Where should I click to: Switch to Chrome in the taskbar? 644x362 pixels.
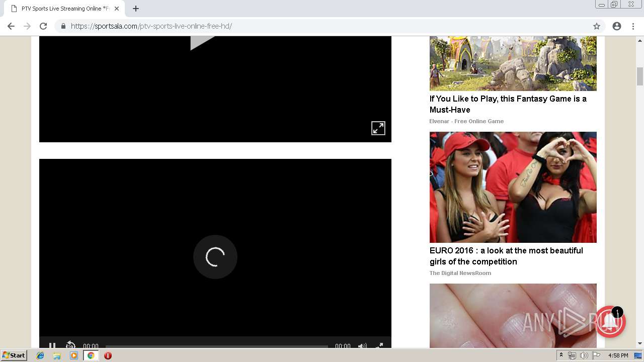click(x=91, y=355)
